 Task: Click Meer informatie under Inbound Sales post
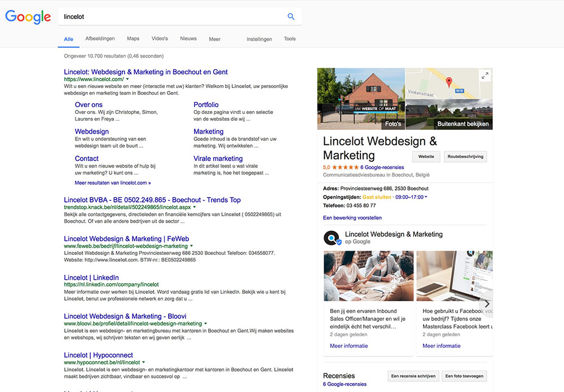click(349, 346)
